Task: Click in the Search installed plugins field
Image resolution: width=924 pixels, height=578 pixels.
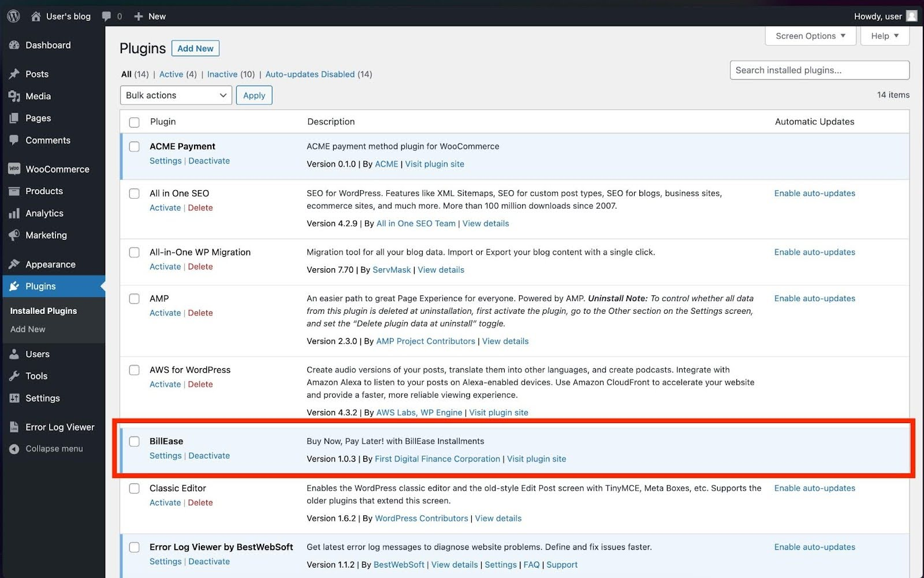Action: pos(819,70)
